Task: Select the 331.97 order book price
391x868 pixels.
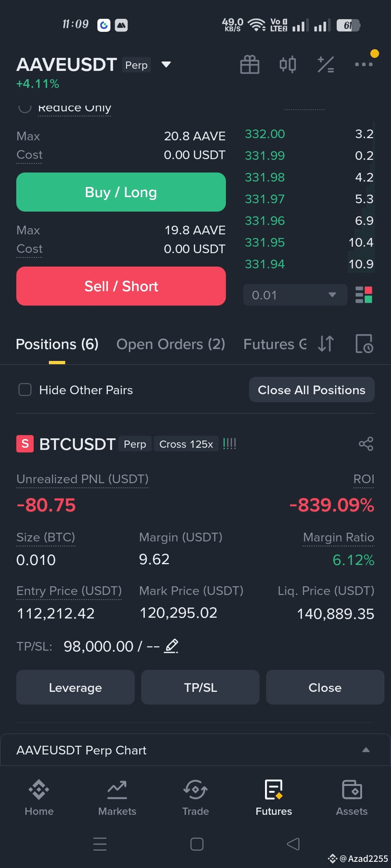Action: [265, 199]
